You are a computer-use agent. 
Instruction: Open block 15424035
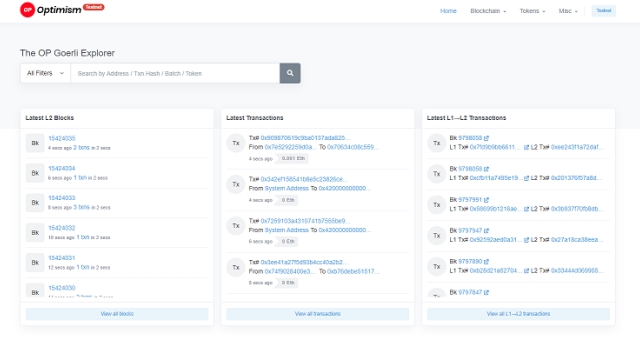click(62, 138)
